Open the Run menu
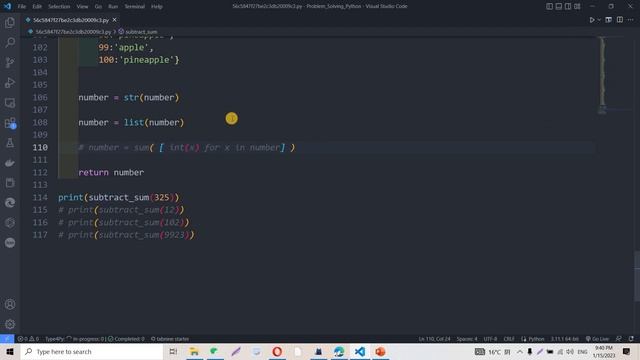Image resolution: width=640 pixels, height=360 pixels. point(113,7)
